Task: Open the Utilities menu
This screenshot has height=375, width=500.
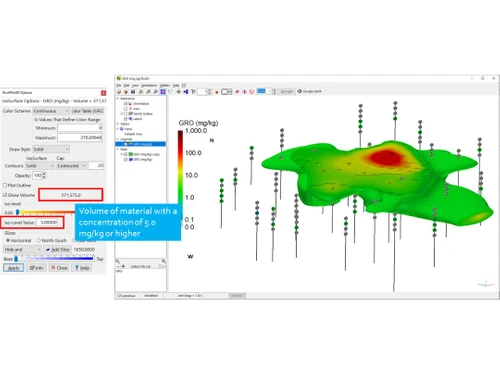Action: click(165, 85)
